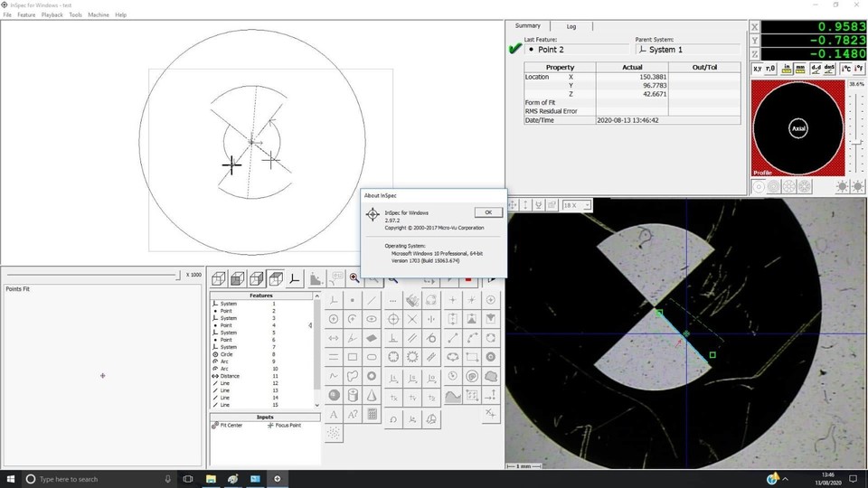The image size is (868, 488).
Task: Click the Y axis readout button
Action: (x=755, y=41)
